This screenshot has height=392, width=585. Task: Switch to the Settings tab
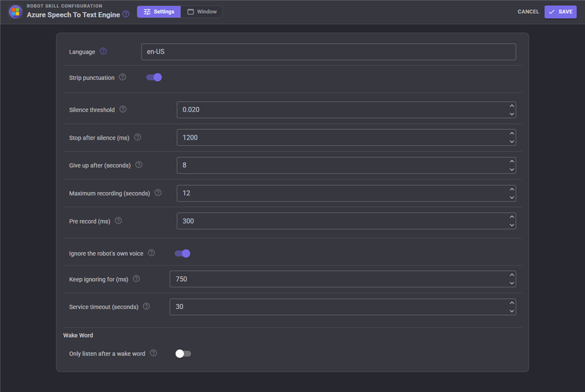(159, 11)
